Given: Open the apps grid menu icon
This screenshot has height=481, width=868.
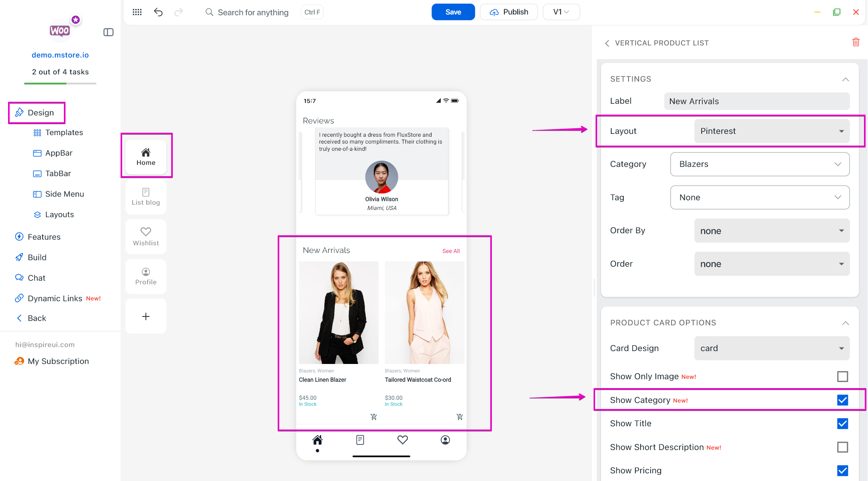Looking at the screenshot, I should [137, 12].
